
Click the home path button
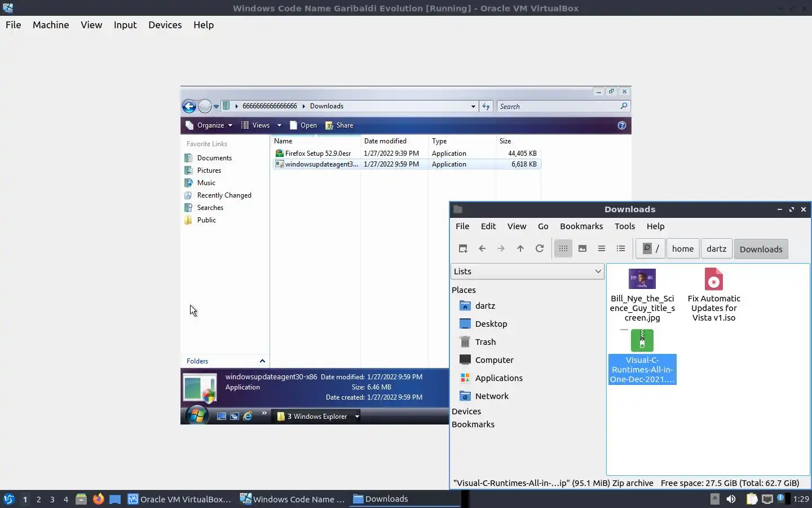683,248
